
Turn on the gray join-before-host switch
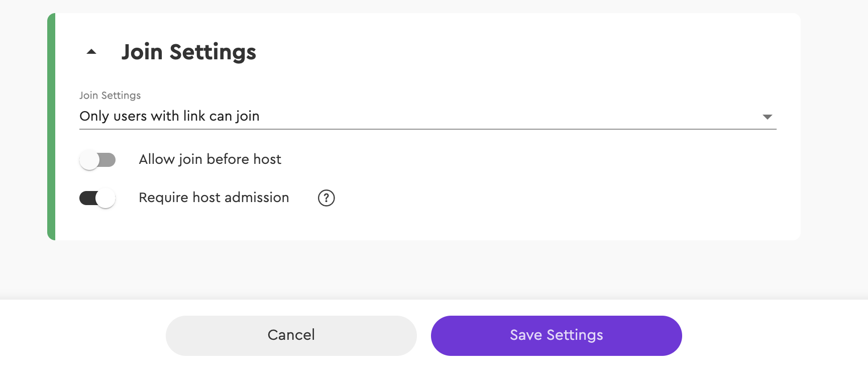[x=97, y=160]
